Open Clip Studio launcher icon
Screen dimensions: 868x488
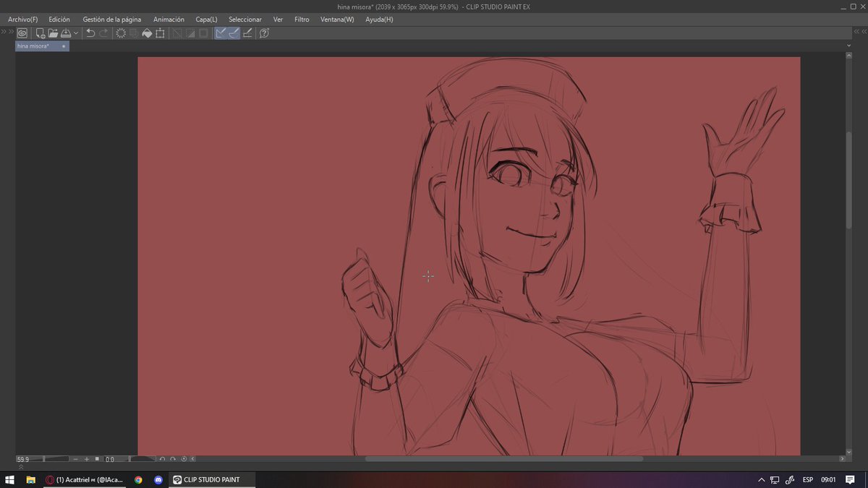(x=22, y=33)
